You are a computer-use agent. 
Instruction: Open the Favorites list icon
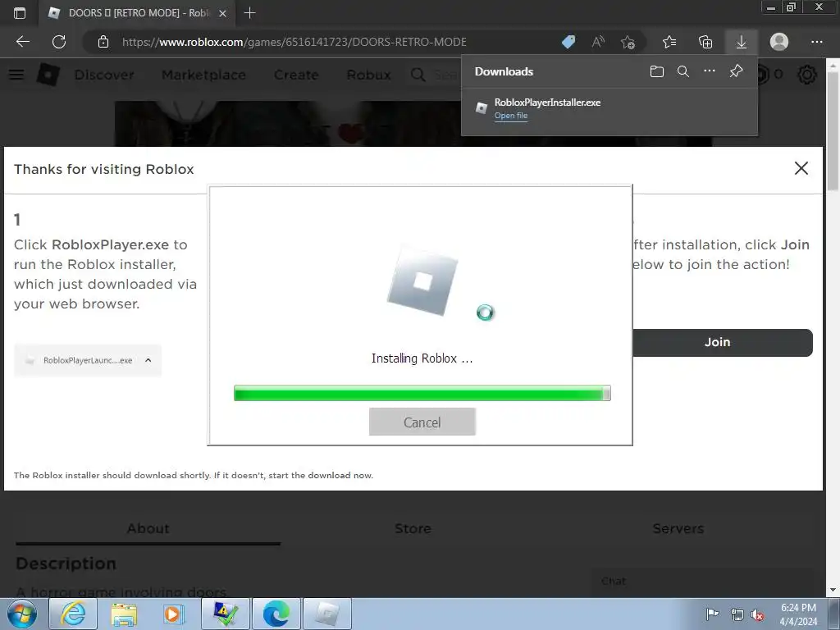pos(669,42)
